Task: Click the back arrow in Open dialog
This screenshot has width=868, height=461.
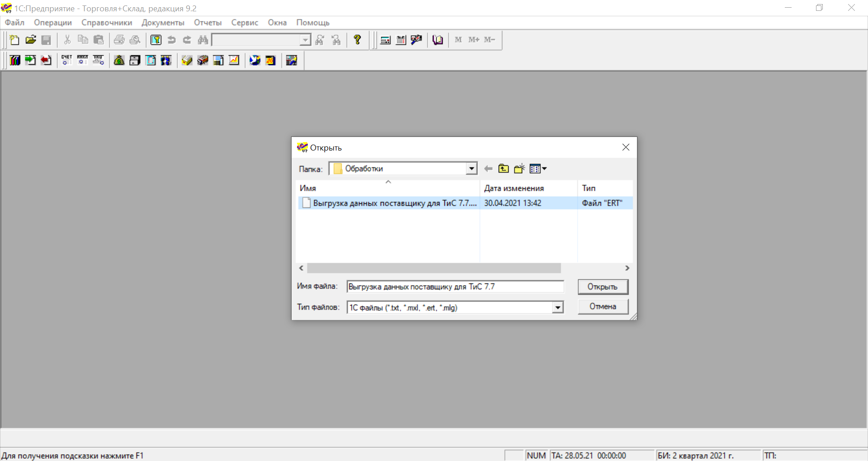Action: [x=488, y=169]
